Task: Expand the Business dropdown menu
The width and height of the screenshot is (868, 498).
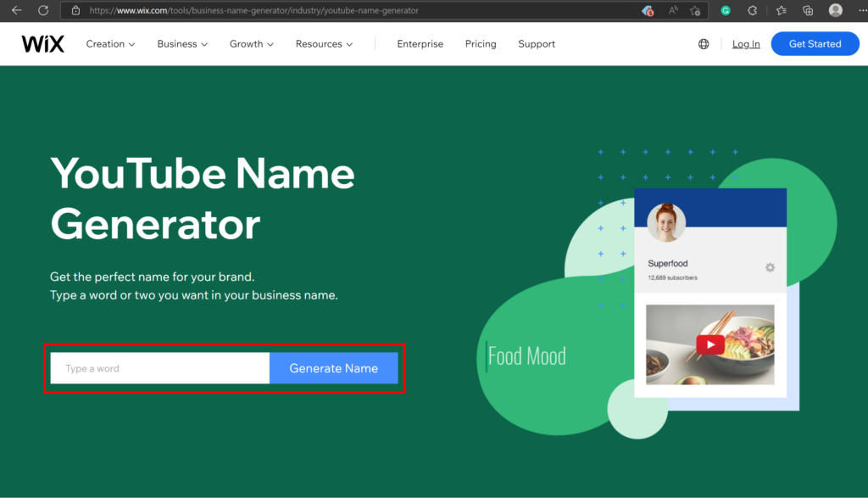Action: click(182, 44)
